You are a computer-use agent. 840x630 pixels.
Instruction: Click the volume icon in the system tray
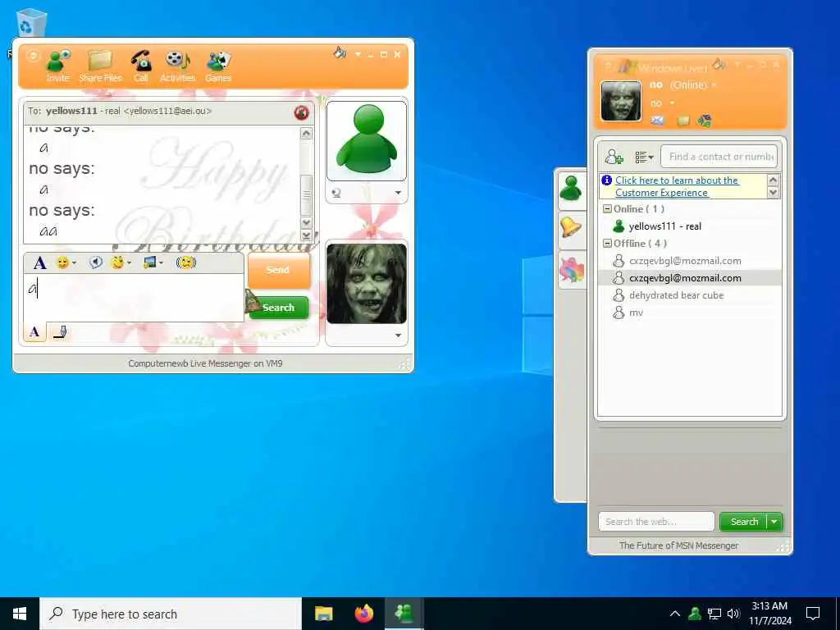[x=733, y=614]
